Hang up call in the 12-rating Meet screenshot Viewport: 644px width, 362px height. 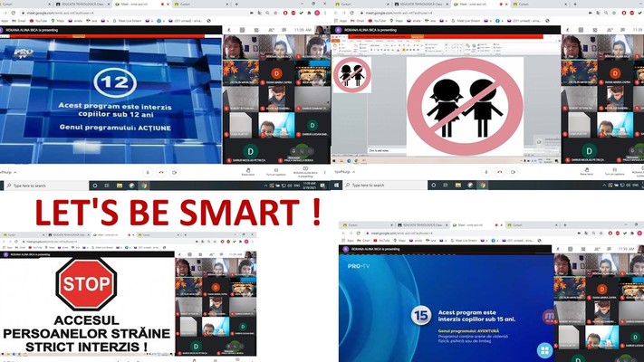tap(161, 172)
